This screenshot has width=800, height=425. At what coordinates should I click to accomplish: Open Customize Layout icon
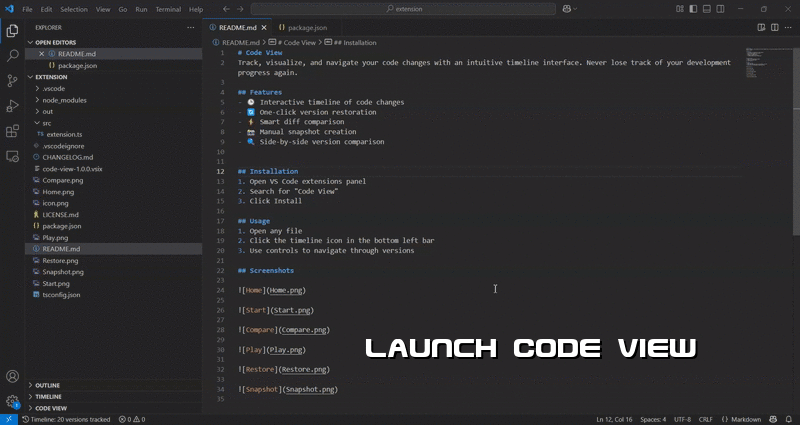(x=680, y=9)
